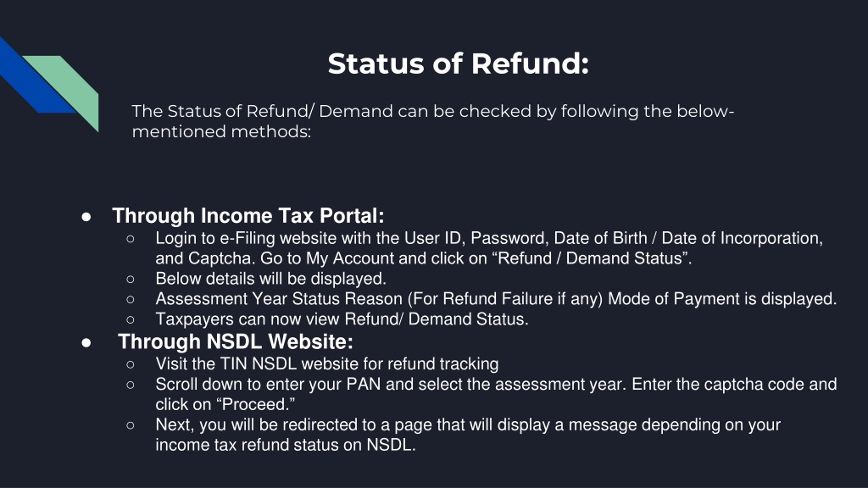Click the hollow bullet before "Visit the TIN NSDL"

tap(131, 364)
